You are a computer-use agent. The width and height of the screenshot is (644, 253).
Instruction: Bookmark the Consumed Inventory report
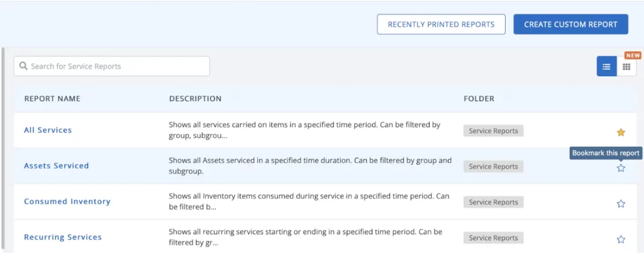(x=621, y=203)
